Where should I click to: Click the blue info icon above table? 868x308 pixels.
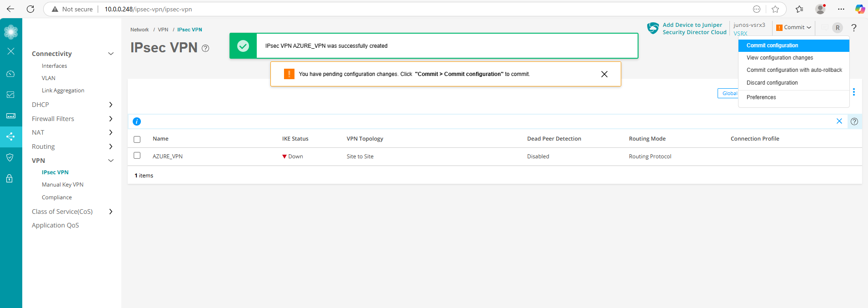pos(137,121)
